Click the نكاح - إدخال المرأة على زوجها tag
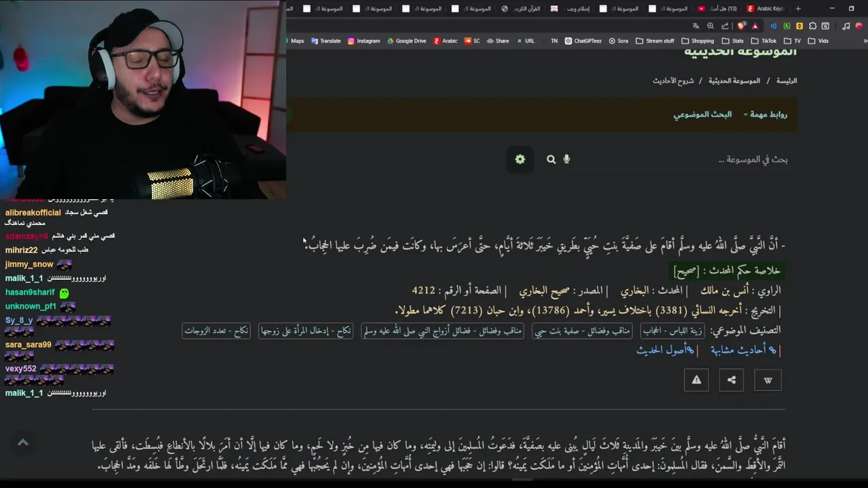868x488 pixels. coord(306,331)
